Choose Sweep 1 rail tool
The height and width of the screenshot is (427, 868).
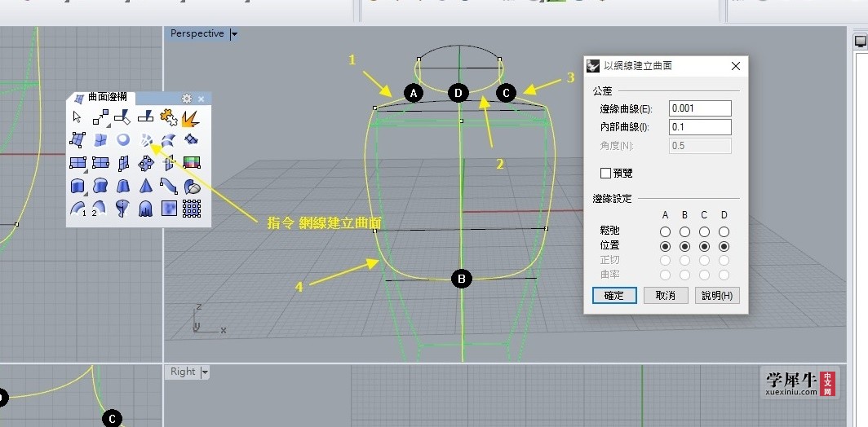point(77,209)
